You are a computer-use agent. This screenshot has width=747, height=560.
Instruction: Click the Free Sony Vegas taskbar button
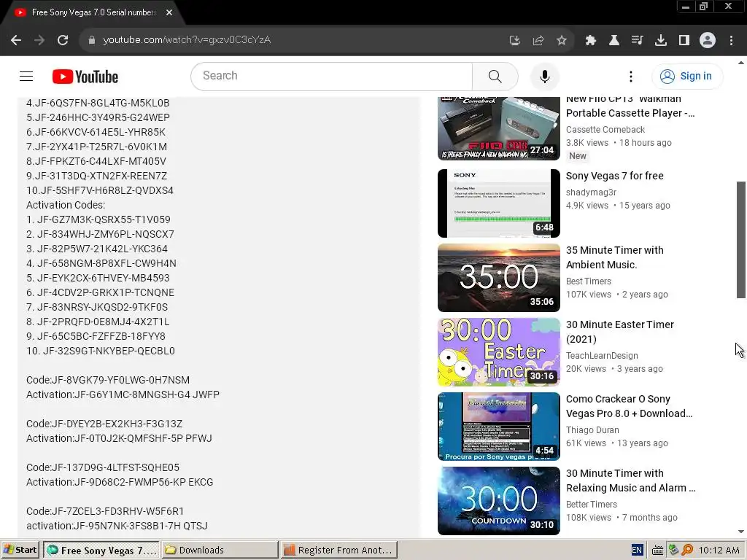pyautogui.click(x=101, y=550)
